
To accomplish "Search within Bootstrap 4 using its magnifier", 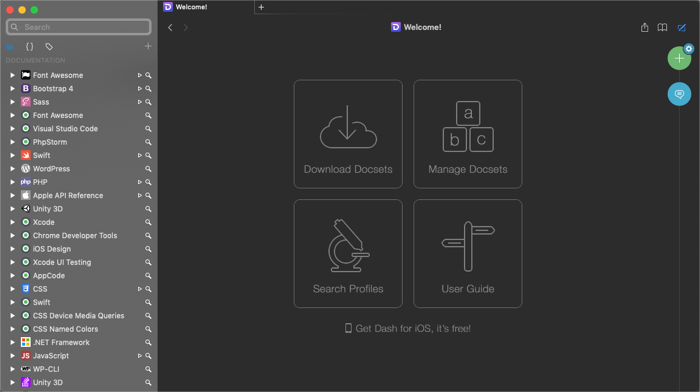I will tap(148, 89).
